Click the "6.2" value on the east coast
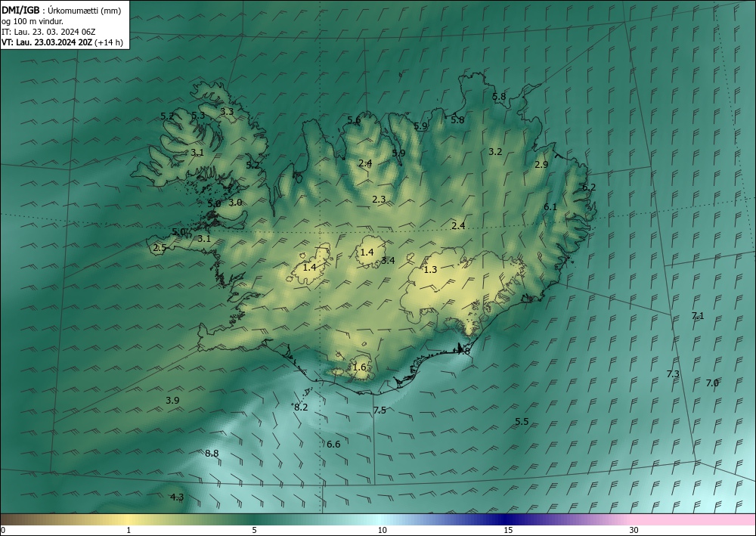The height and width of the screenshot is (536, 756). point(589,187)
